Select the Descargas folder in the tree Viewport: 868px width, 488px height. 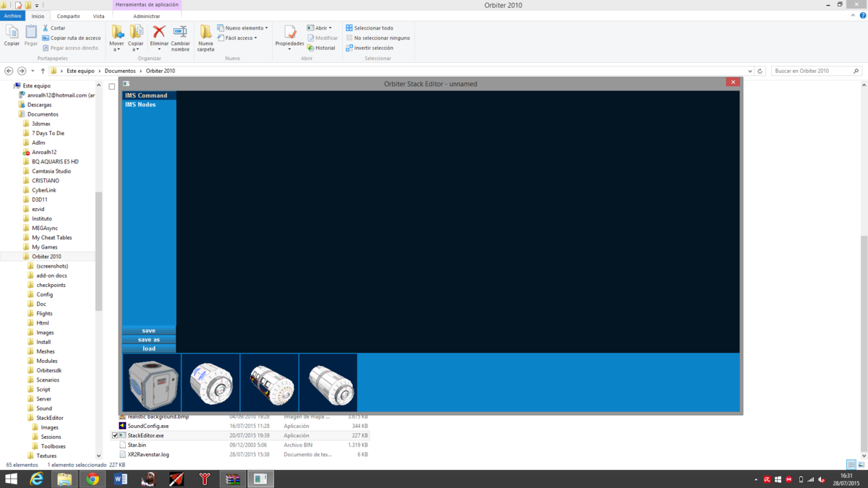39,105
